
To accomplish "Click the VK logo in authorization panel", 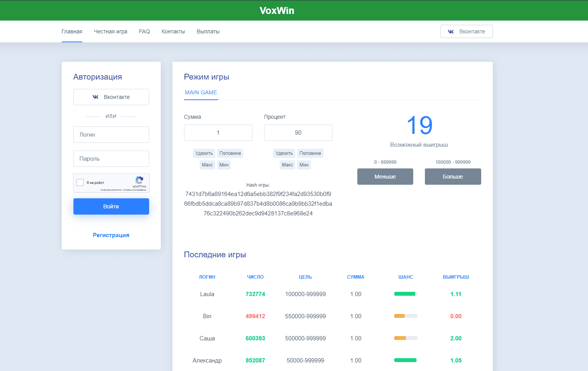I will [x=96, y=97].
